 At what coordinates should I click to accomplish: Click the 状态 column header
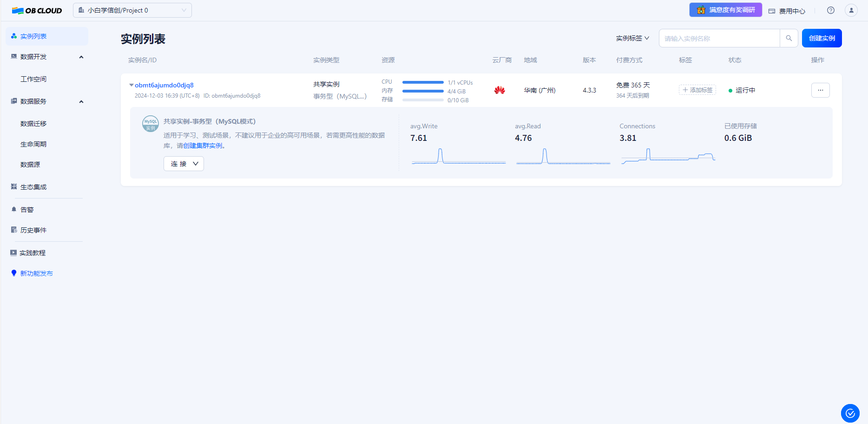click(x=735, y=60)
